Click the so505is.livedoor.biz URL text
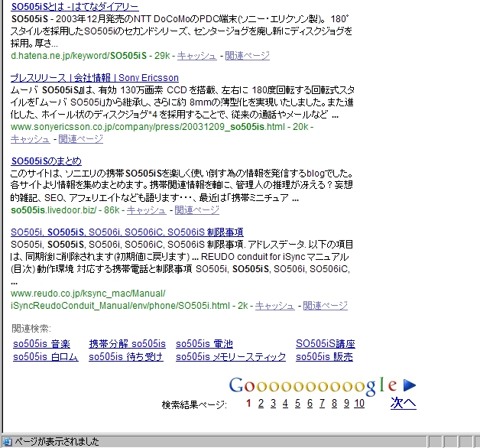Viewport: 480px width, 448px height. tap(54, 210)
